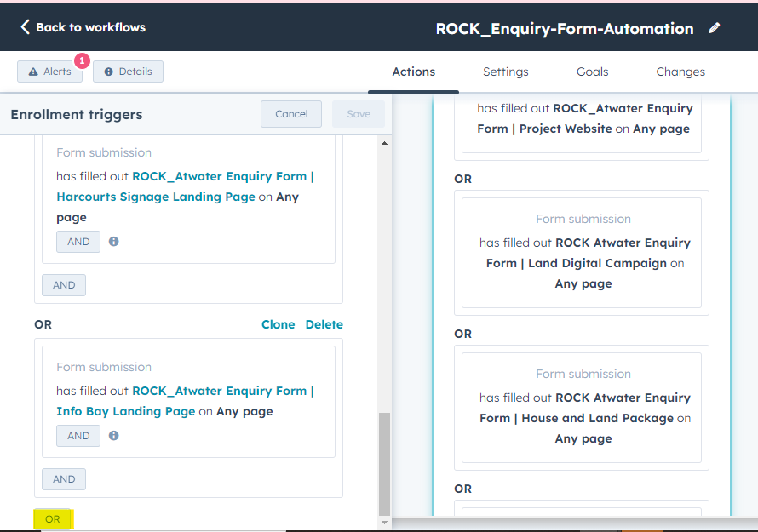Screen dimensions: 758x532
Task: Delete the Info Bay filter group
Action: click(x=324, y=324)
